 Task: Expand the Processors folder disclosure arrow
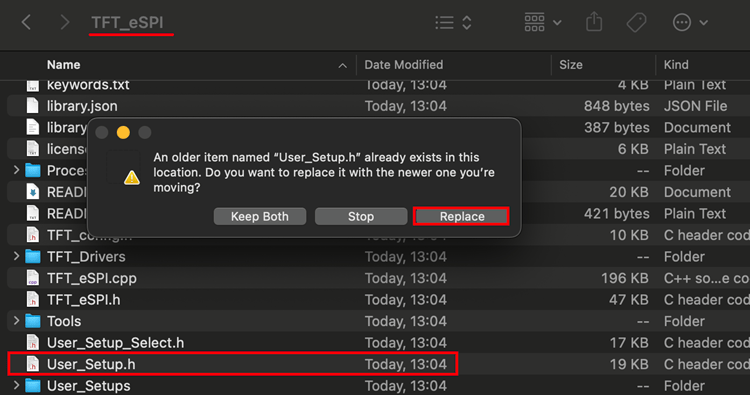[16, 170]
